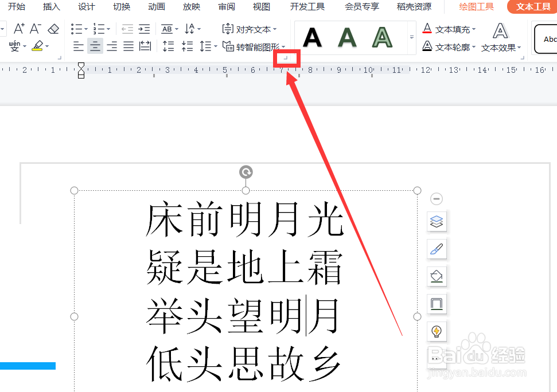The image size is (557, 392).
Task: Open the numbering style dropdown arrow
Action: tap(108, 29)
